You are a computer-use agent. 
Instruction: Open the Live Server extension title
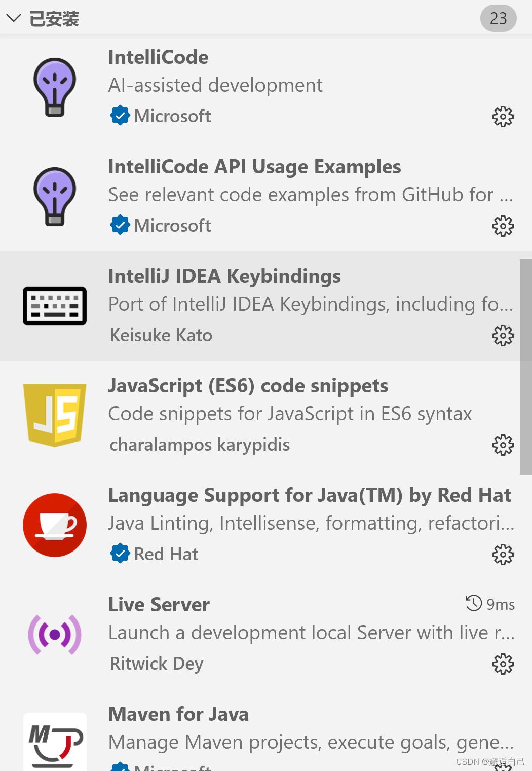(x=159, y=605)
